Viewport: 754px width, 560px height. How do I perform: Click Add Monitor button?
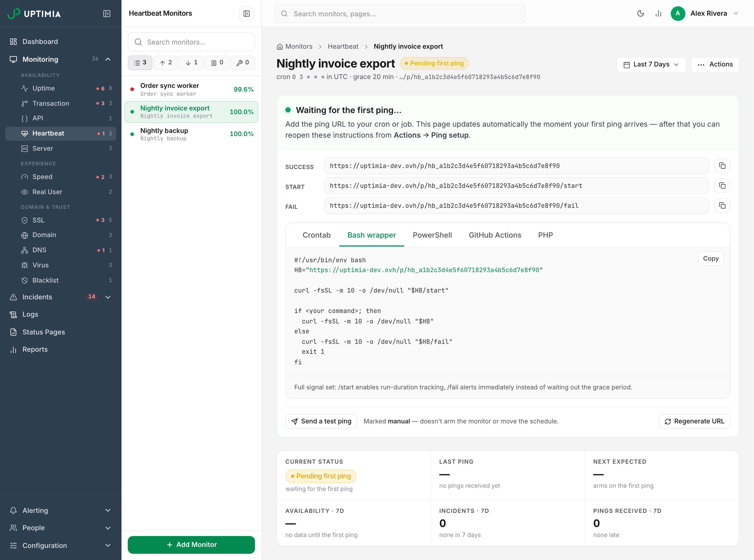click(x=191, y=545)
